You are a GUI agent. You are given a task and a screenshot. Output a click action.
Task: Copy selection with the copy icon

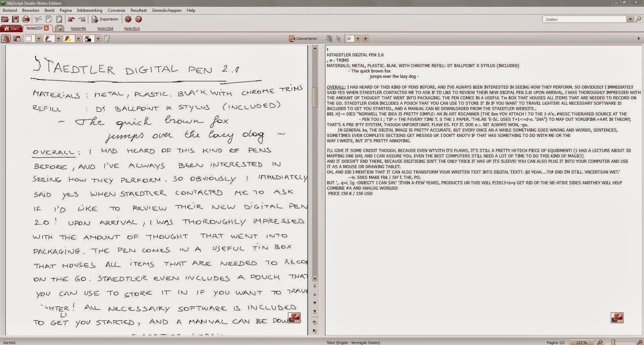click(x=49, y=19)
